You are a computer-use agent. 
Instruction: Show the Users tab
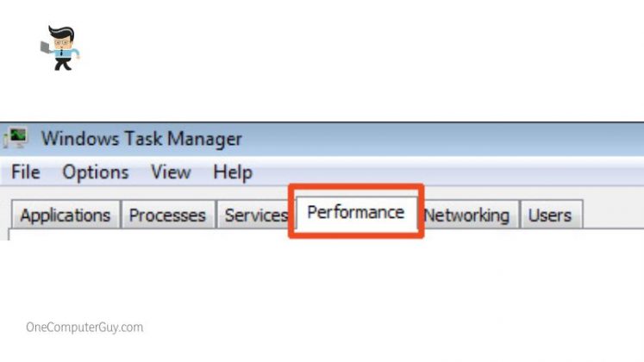click(x=550, y=215)
